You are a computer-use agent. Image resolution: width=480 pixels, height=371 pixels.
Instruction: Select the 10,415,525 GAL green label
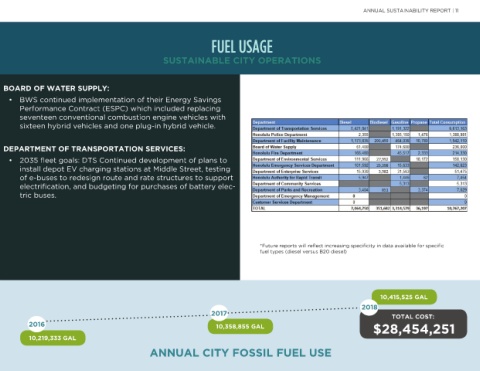click(404, 297)
